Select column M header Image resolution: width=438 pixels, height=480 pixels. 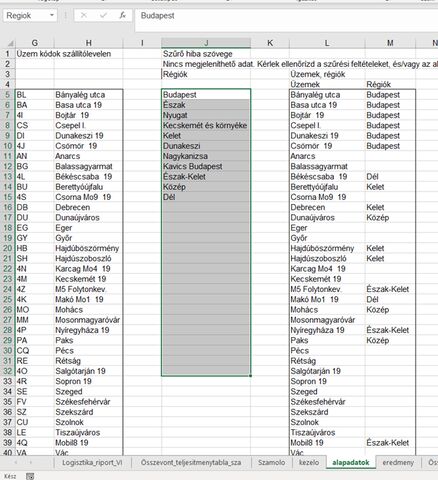[390, 43]
